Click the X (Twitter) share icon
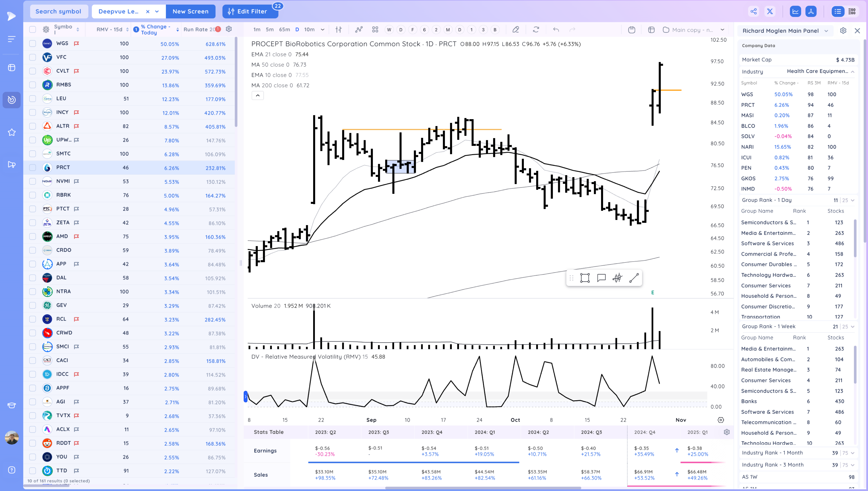 tap(770, 12)
